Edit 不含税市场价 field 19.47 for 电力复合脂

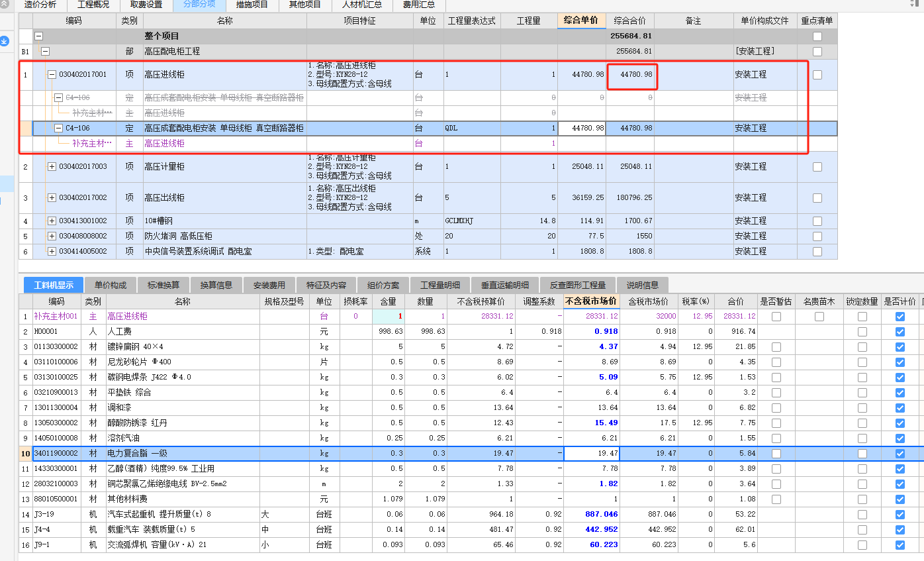click(x=592, y=454)
